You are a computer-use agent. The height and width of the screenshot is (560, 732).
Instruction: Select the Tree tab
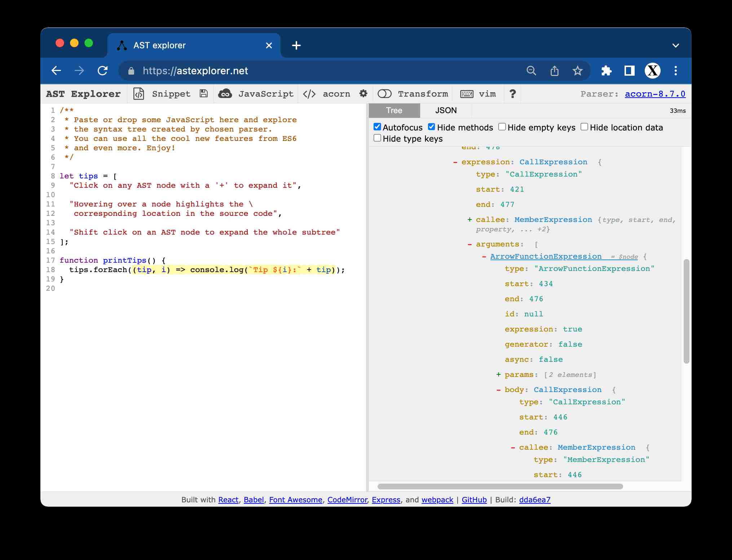394,111
